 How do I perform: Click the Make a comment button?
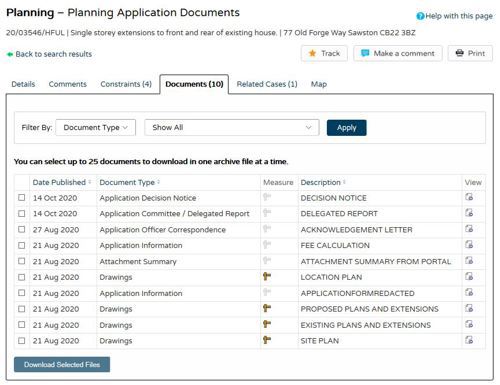coord(398,53)
